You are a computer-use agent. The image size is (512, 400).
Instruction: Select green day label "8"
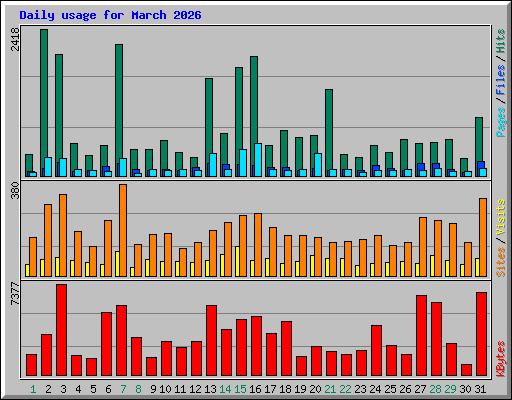138,389
